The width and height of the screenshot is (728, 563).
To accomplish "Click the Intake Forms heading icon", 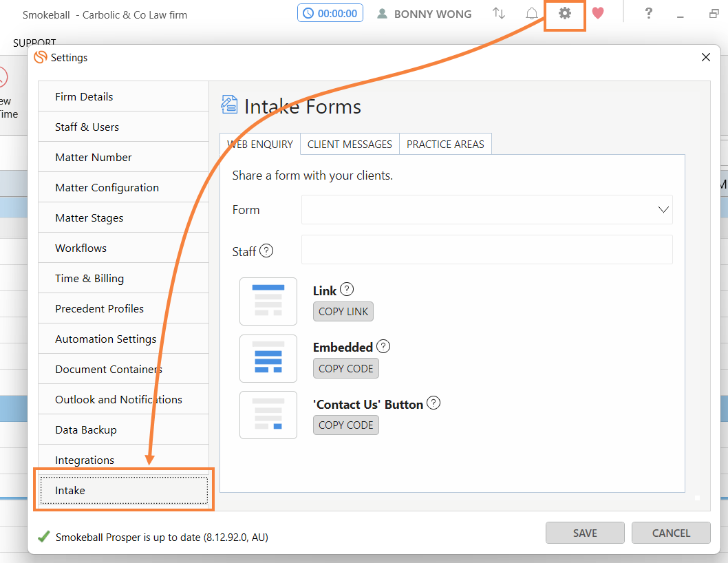I will tap(229, 105).
